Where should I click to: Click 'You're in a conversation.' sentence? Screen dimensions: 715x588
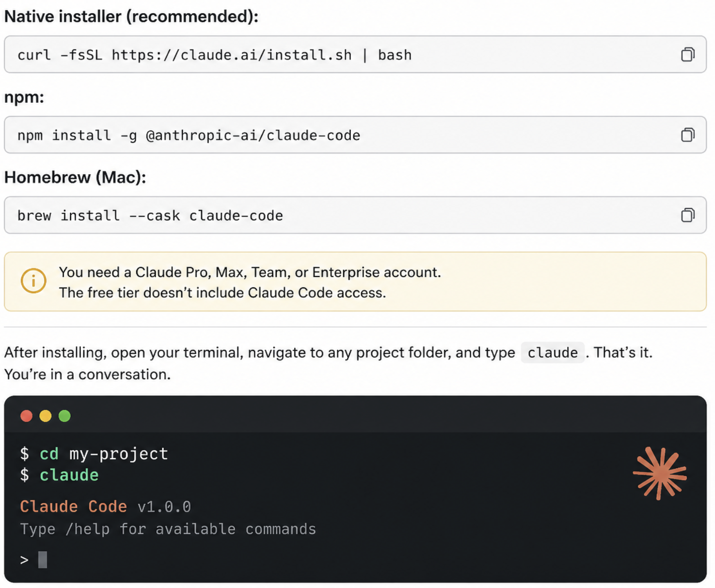click(x=87, y=374)
